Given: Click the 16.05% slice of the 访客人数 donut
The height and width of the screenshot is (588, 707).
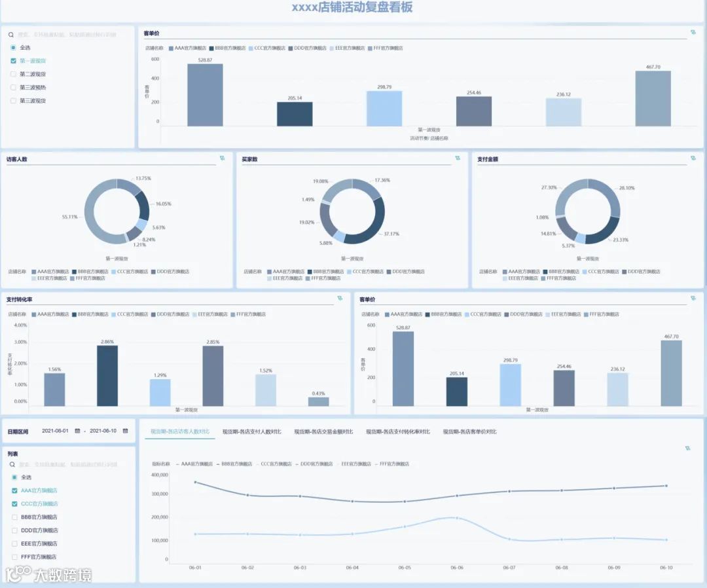Looking at the screenshot, I should pyautogui.click(x=143, y=204).
